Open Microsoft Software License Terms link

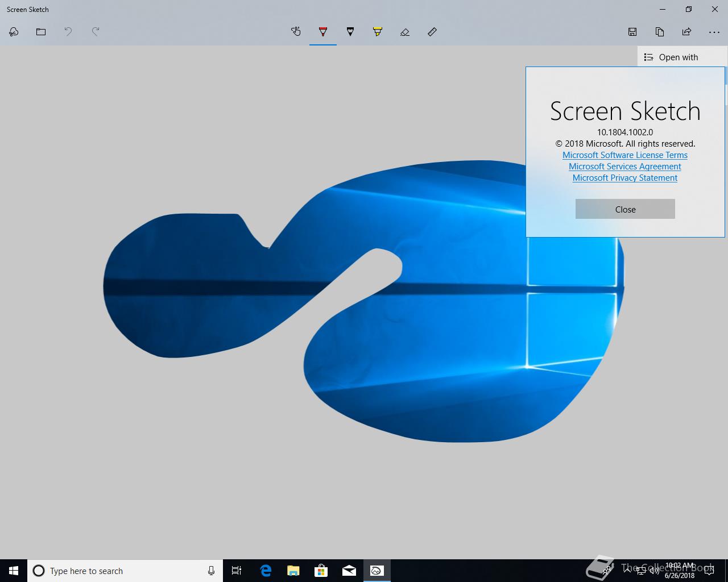[625, 155]
